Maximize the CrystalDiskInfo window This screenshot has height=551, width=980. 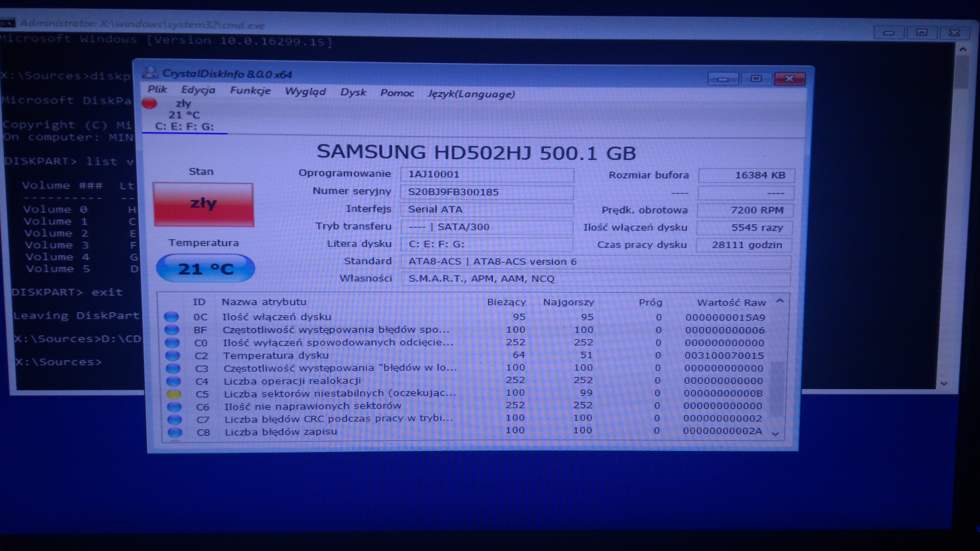[756, 78]
